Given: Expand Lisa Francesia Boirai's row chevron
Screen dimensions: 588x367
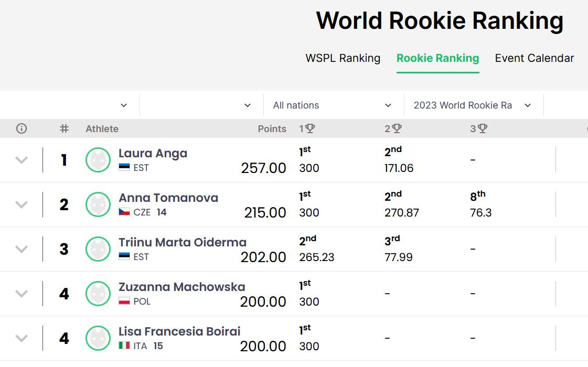Looking at the screenshot, I should 22,339.
